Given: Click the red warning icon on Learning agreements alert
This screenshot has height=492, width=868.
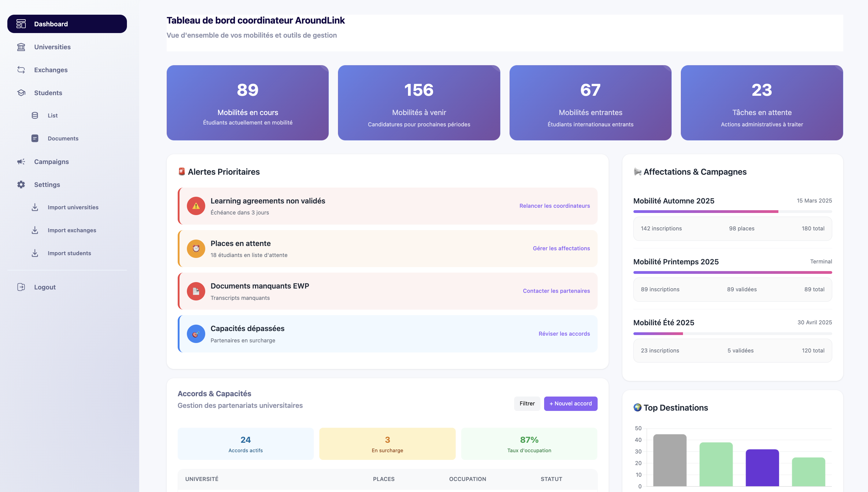Looking at the screenshot, I should pos(196,206).
